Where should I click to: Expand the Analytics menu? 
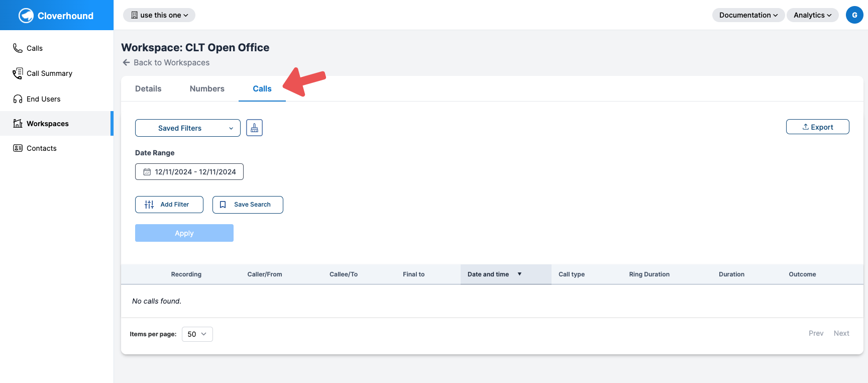(813, 15)
